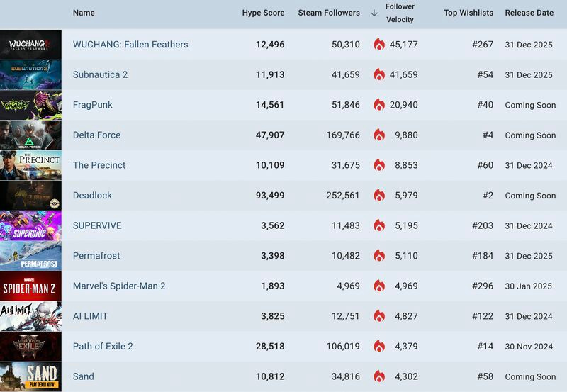Open the WUCHANG: Fallen Feathers link
This screenshot has height=392, width=567.
coord(130,45)
